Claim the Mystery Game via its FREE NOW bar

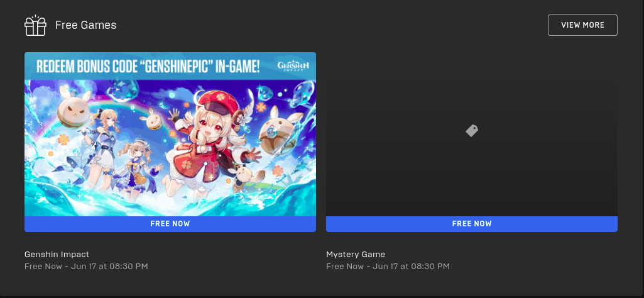pos(471,224)
